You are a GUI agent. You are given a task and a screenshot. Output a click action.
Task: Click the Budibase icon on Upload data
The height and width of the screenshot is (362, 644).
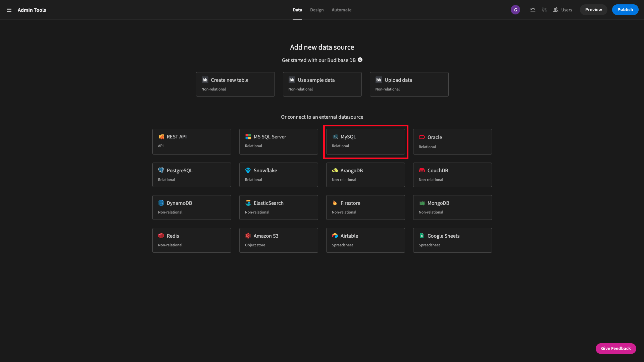[x=379, y=80]
